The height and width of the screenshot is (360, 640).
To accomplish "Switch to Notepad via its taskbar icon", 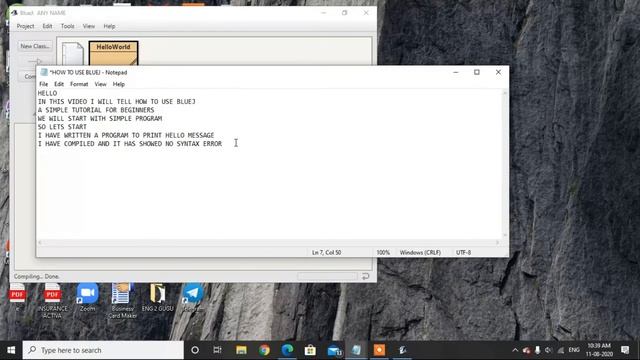I will pos(356,350).
